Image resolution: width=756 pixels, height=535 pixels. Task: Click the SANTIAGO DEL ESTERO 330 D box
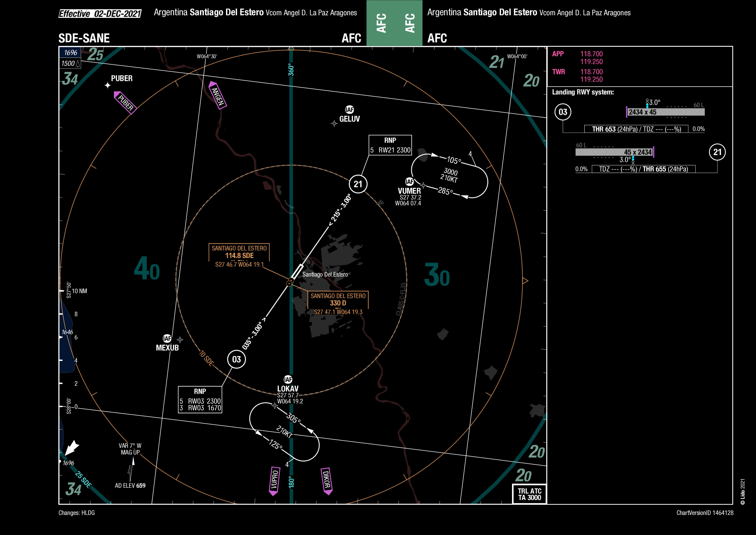click(x=338, y=303)
